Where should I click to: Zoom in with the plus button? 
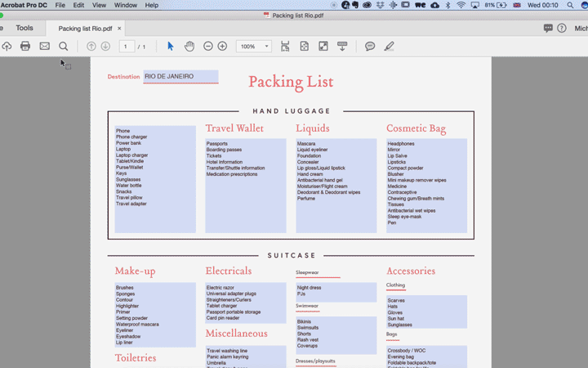222,46
